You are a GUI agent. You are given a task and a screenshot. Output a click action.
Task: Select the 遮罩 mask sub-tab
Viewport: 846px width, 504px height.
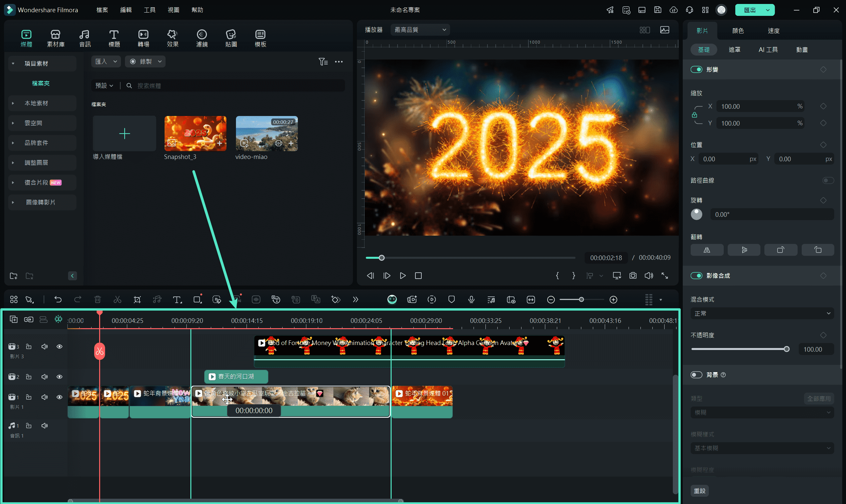click(734, 50)
